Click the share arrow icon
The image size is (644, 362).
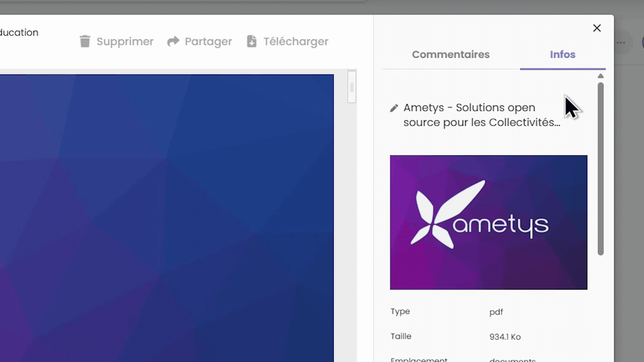(173, 41)
